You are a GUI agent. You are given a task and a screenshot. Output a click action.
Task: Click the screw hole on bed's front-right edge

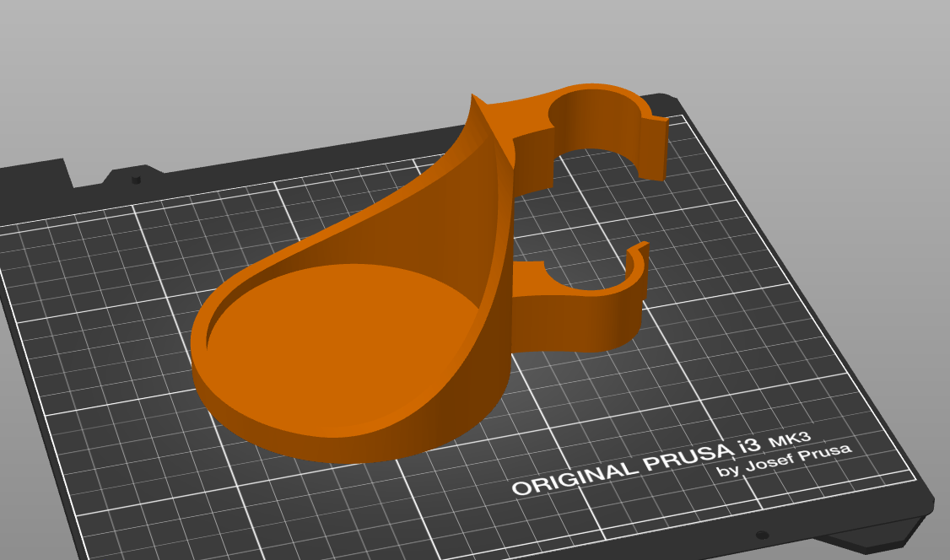(761, 535)
